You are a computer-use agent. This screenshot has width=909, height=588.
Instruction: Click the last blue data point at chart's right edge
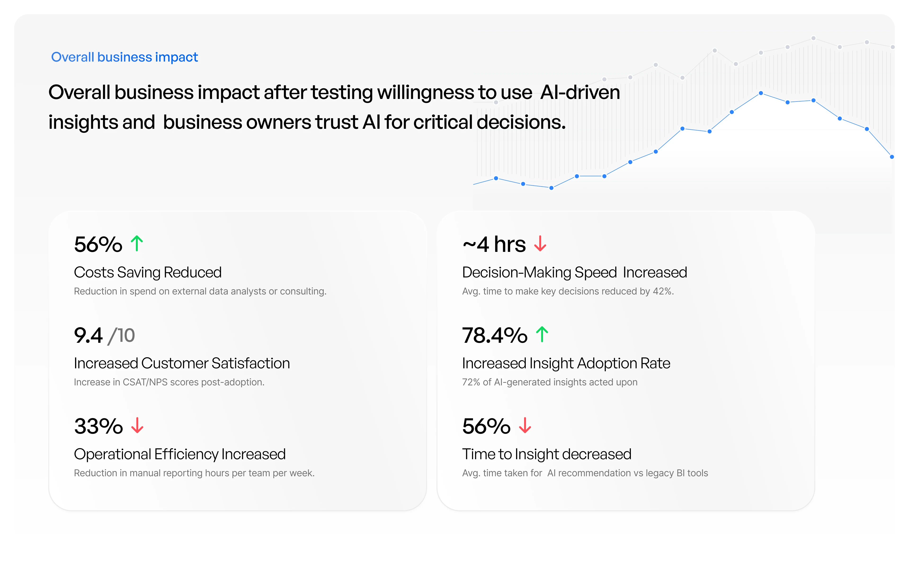coord(892,157)
